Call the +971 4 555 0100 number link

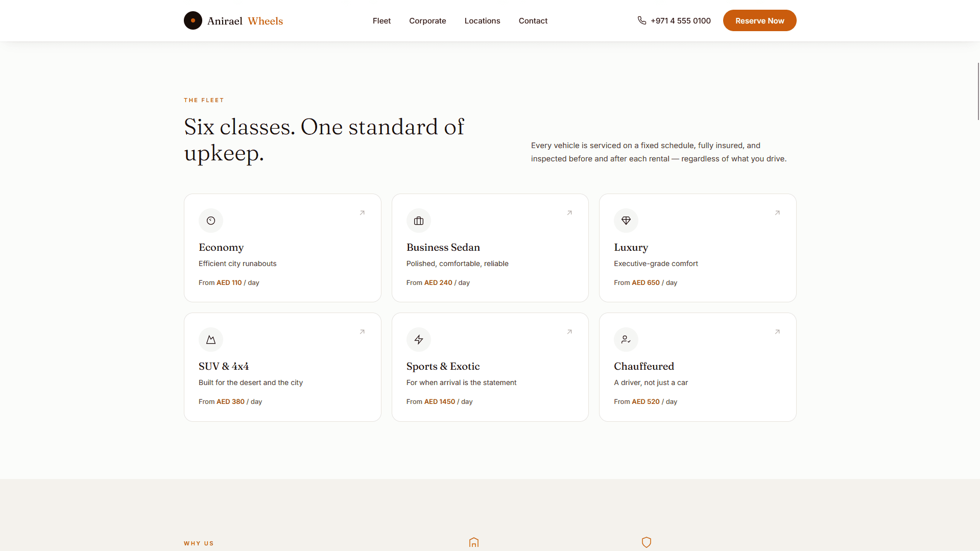coord(674,20)
